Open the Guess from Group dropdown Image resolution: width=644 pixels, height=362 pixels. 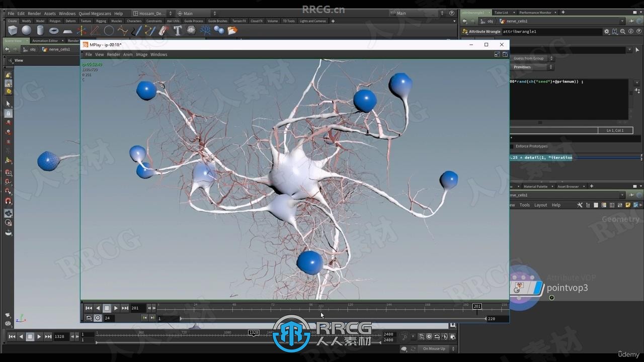(531, 58)
